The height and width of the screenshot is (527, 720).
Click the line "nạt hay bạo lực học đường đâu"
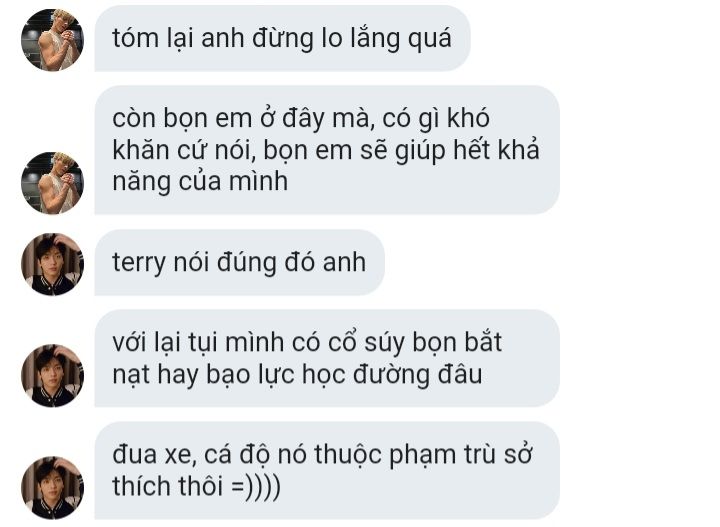297,375
